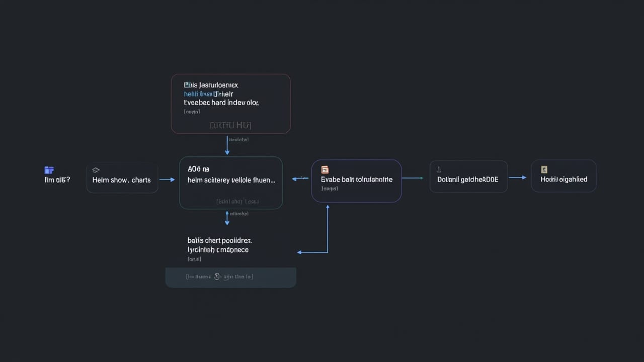644x362 pixels.
Task: Select the blue grid icon beside 'fim diB?'
Action: 48,170
